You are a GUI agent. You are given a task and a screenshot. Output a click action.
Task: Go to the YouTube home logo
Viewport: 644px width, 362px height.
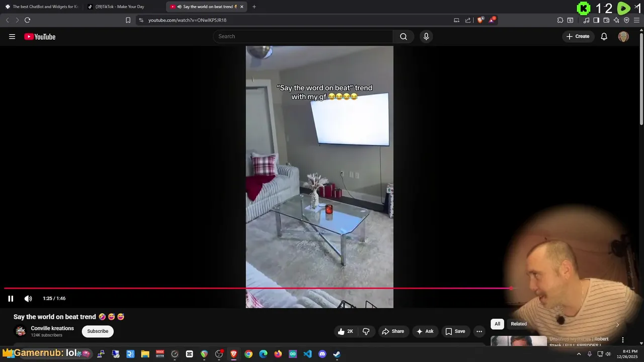[x=40, y=37]
